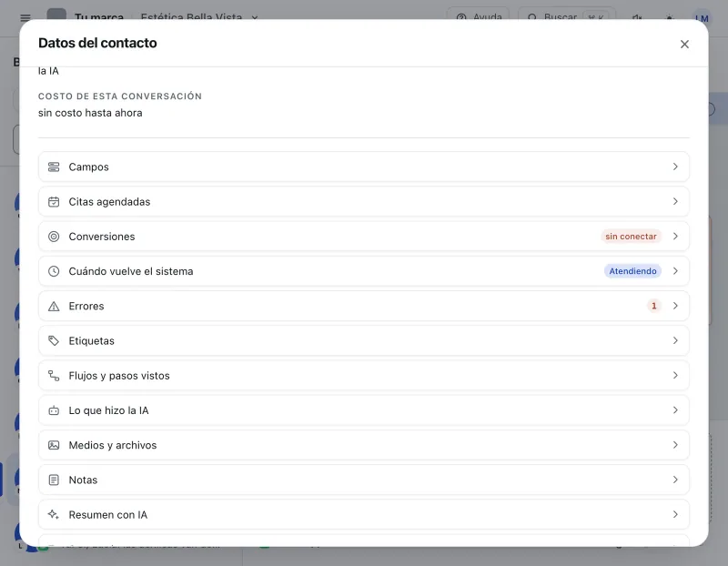Click the note icon beside Notas
Viewport: 728px width, 566px height.
coord(54,480)
